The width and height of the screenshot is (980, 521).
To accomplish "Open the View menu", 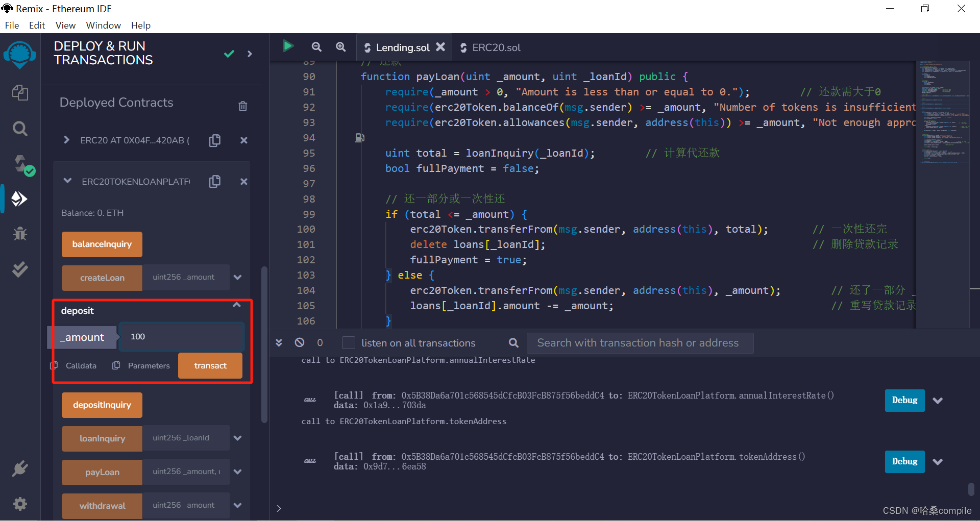I will click(65, 26).
